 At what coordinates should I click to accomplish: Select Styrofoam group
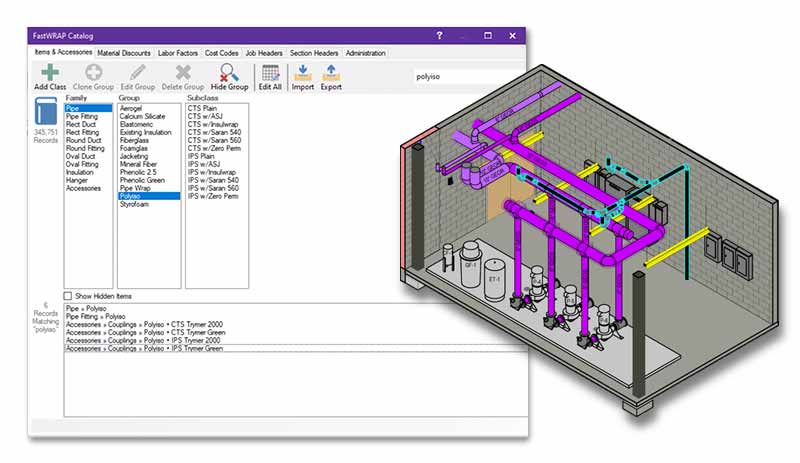149,204
